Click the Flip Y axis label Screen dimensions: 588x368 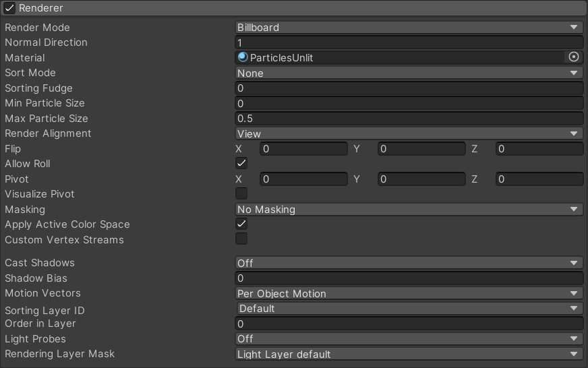357,149
